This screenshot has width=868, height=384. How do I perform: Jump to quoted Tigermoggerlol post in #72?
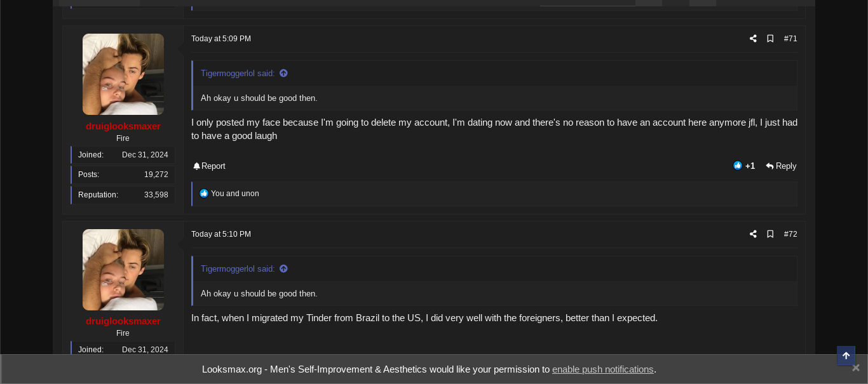[283, 268]
